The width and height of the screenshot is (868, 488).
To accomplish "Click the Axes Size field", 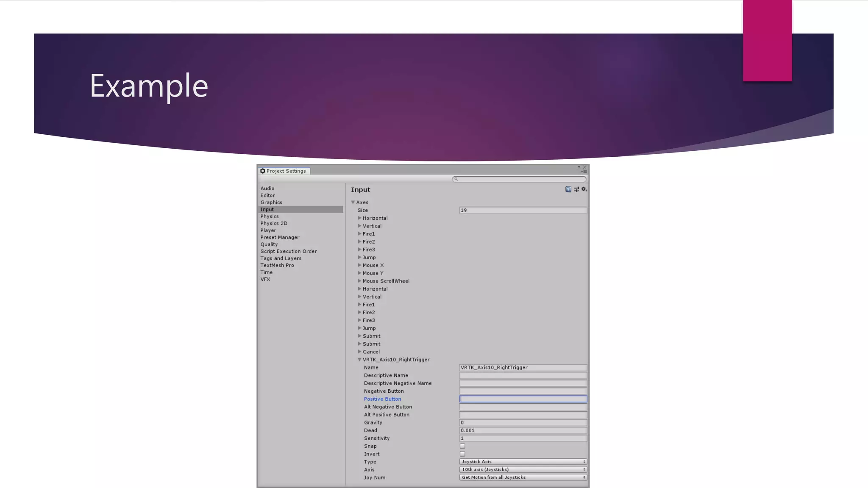I will point(523,211).
